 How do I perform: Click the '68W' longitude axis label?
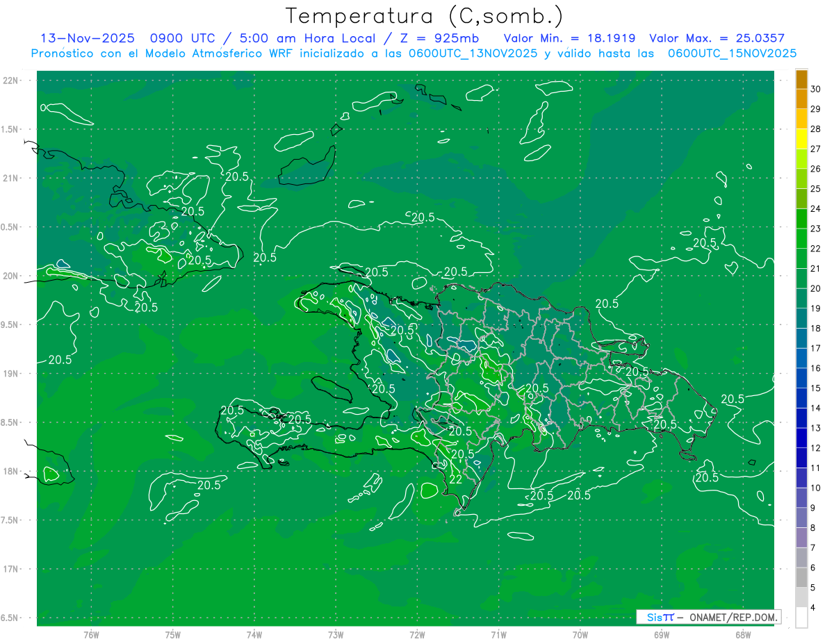tap(743, 634)
